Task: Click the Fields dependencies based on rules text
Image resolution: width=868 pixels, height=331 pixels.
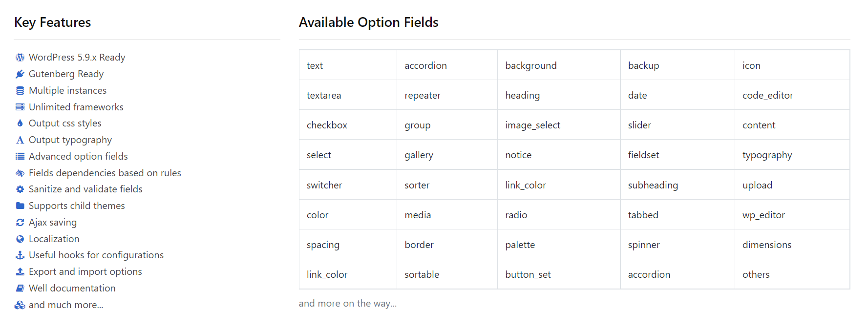Action: click(x=105, y=173)
